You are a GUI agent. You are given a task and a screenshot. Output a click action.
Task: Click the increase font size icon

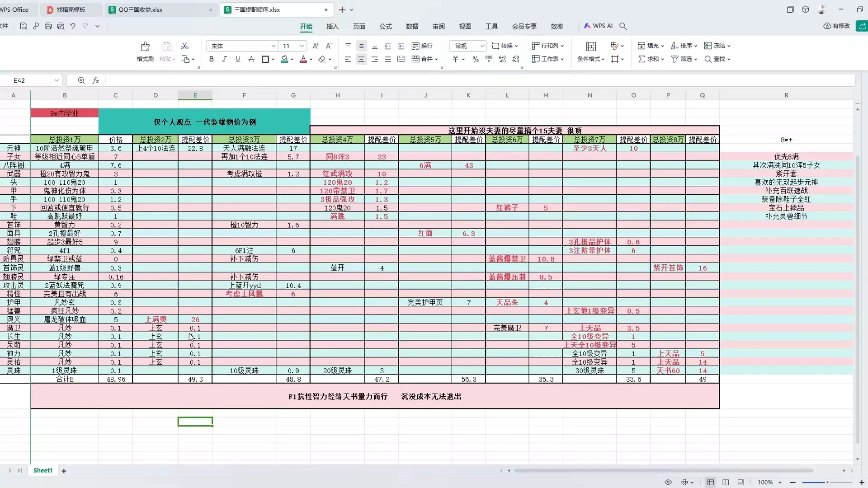[x=316, y=46]
